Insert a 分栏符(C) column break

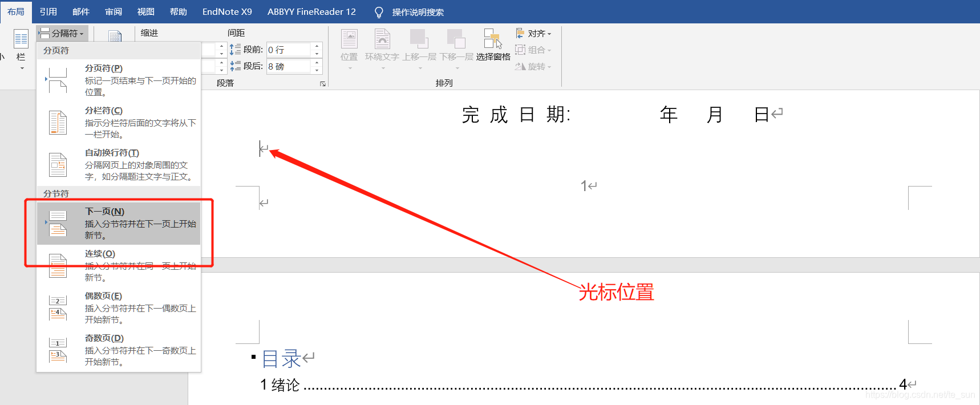pyautogui.click(x=119, y=122)
